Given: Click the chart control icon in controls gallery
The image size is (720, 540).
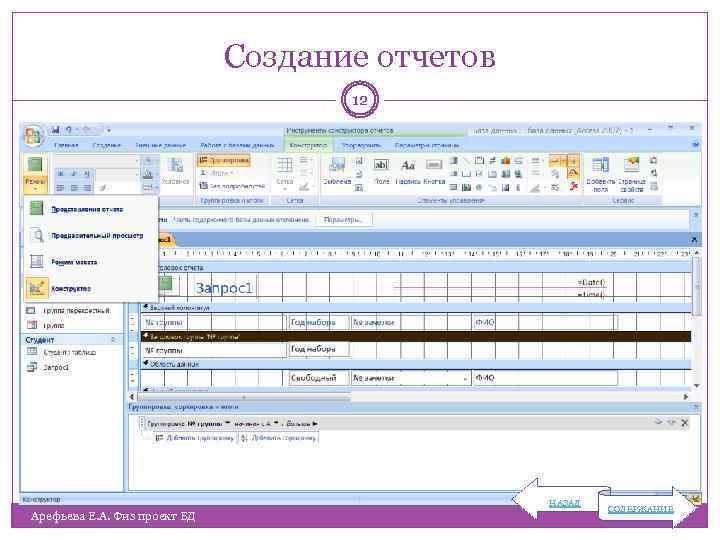Looking at the screenshot, I should (505, 161).
